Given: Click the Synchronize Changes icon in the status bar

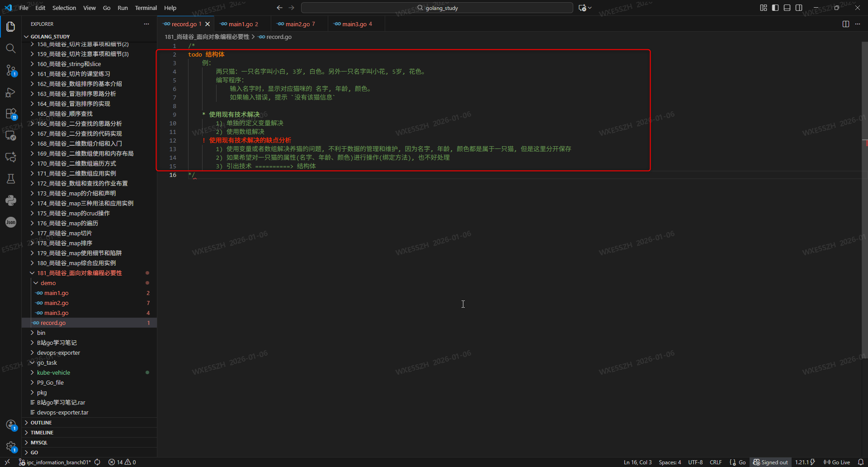Looking at the screenshot, I should tap(97, 462).
